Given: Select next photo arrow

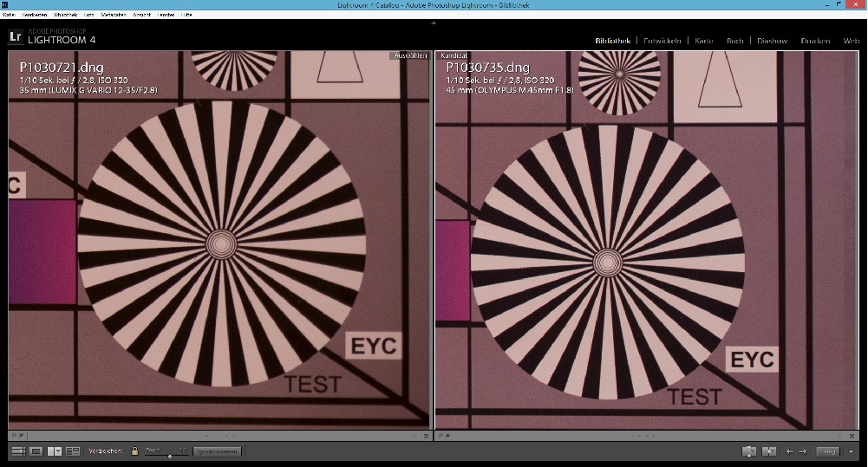Looking at the screenshot, I should 803,451.
